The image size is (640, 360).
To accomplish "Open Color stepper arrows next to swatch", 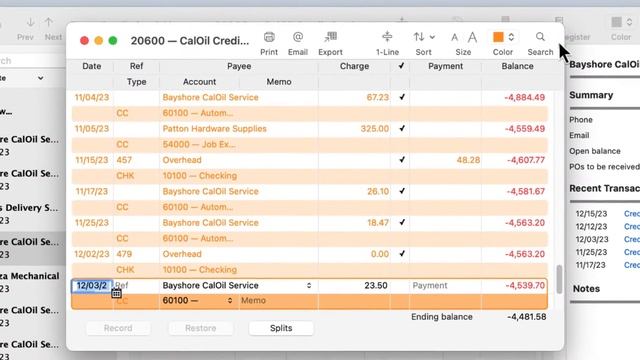I will click(x=511, y=37).
